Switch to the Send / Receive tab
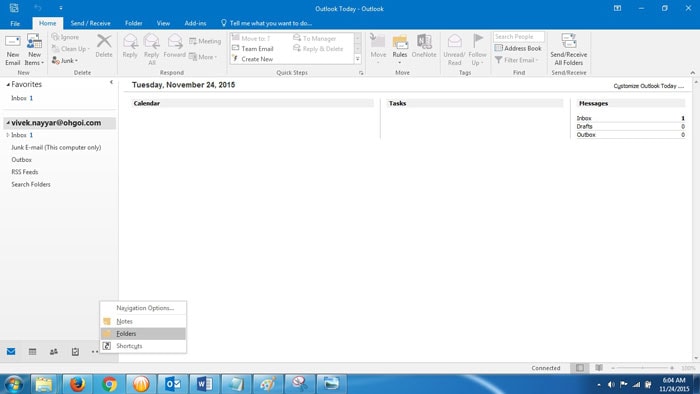Image resolution: width=700 pixels, height=394 pixels. click(90, 23)
